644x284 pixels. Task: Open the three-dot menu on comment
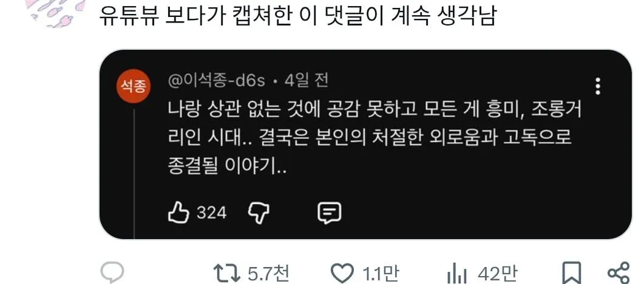598,86
